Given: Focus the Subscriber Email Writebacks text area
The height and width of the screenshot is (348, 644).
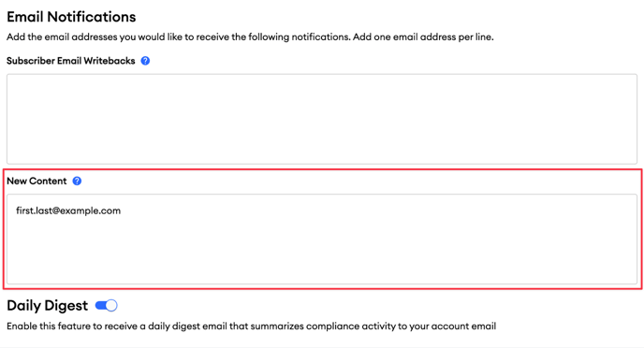Looking at the screenshot, I should tap(322, 119).
